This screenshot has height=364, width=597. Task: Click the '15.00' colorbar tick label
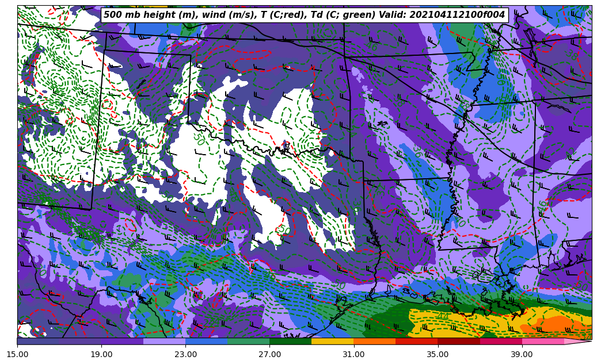(x=17, y=354)
